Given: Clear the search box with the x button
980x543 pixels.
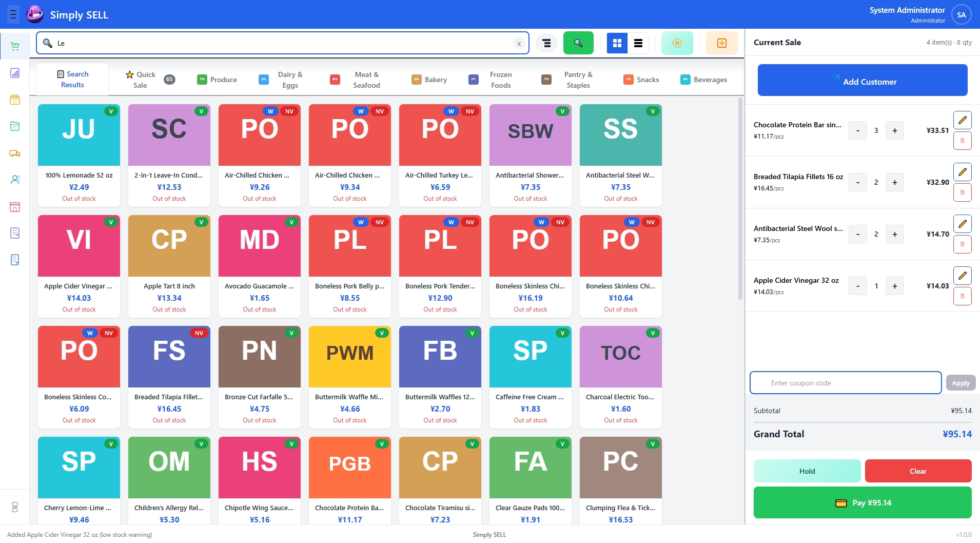Looking at the screenshot, I should point(519,43).
